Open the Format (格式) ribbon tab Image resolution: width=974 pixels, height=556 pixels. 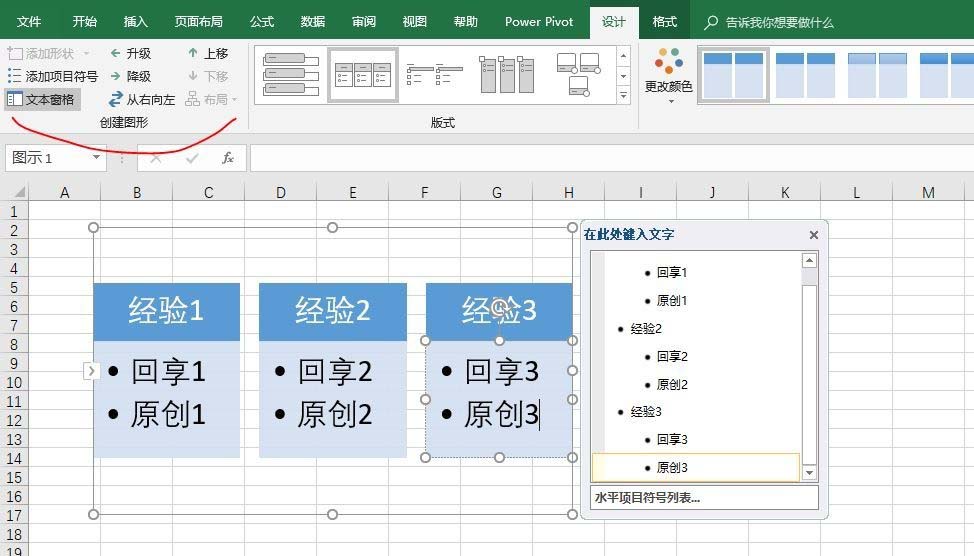(664, 21)
